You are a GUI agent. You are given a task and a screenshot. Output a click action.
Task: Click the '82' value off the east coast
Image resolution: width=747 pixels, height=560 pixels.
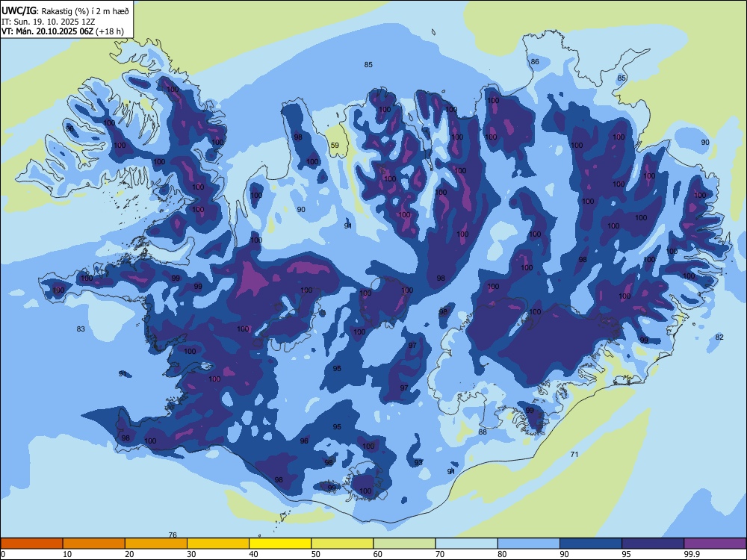pyautogui.click(x=719, y=337)
